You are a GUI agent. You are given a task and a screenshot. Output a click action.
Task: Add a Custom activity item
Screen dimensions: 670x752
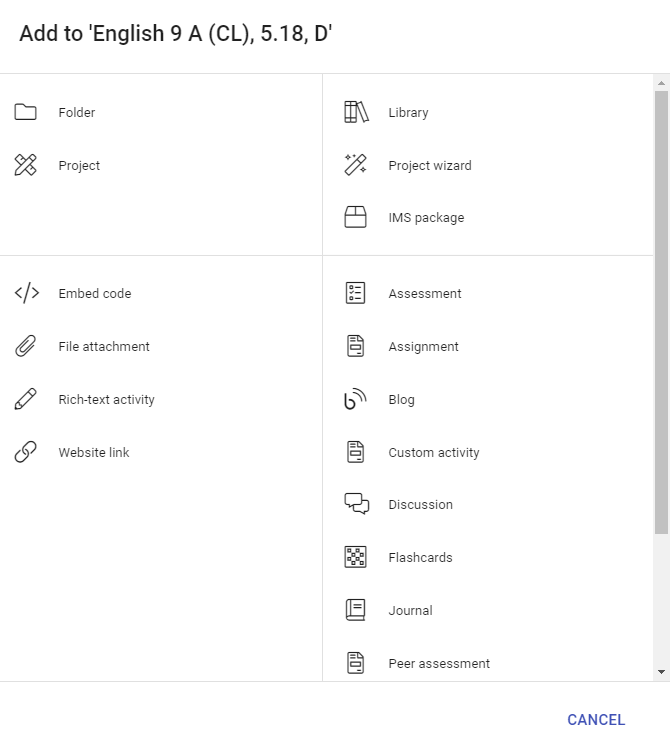pyautogui.click(x=433, y=453)
